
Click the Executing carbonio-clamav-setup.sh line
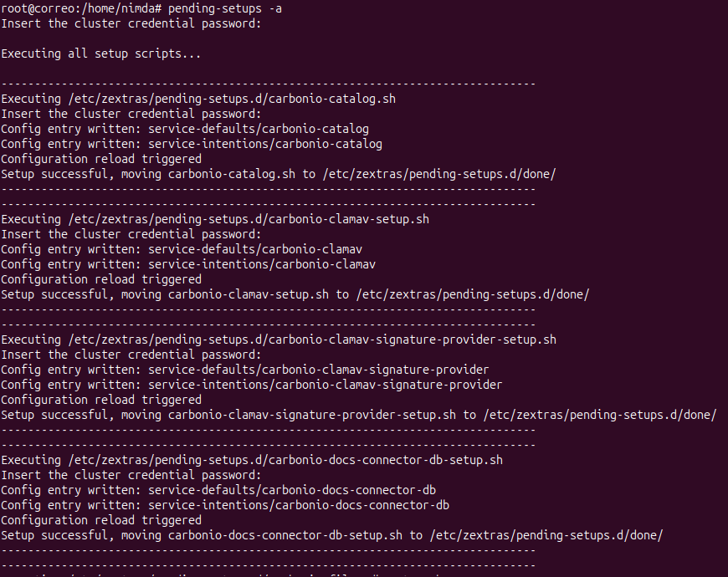pyautogui.click(x=215, y=219)
